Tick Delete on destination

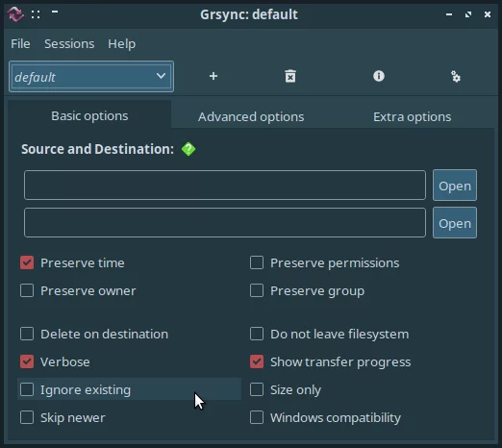(x=27, y=334)
